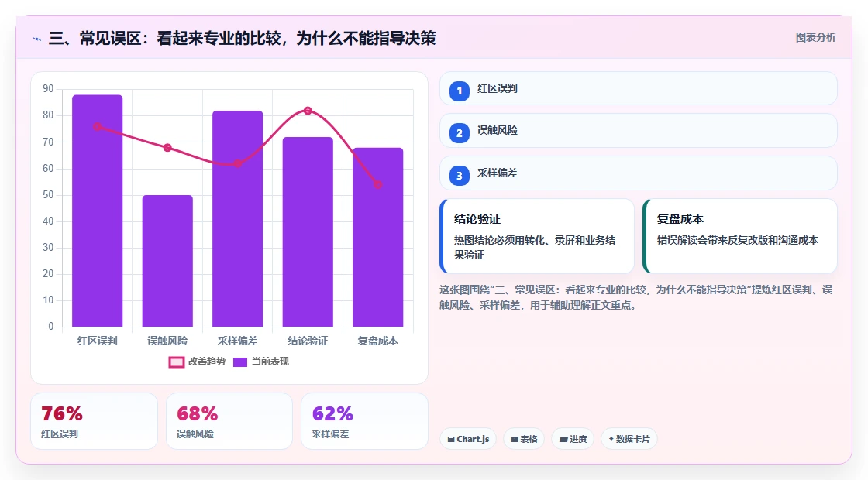The image size is (868, 480).
Task: Click the 复盘成本 x-axis label
Action: pyautogui.click(x=378, y=341)
